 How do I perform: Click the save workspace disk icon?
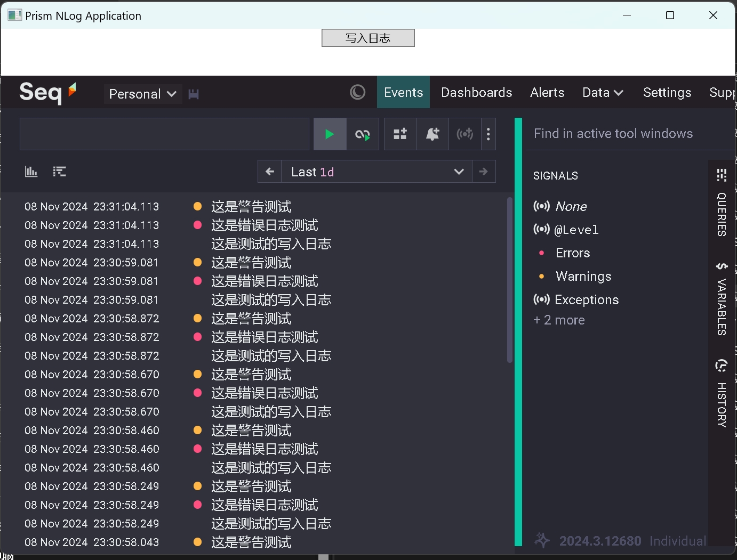194,94
